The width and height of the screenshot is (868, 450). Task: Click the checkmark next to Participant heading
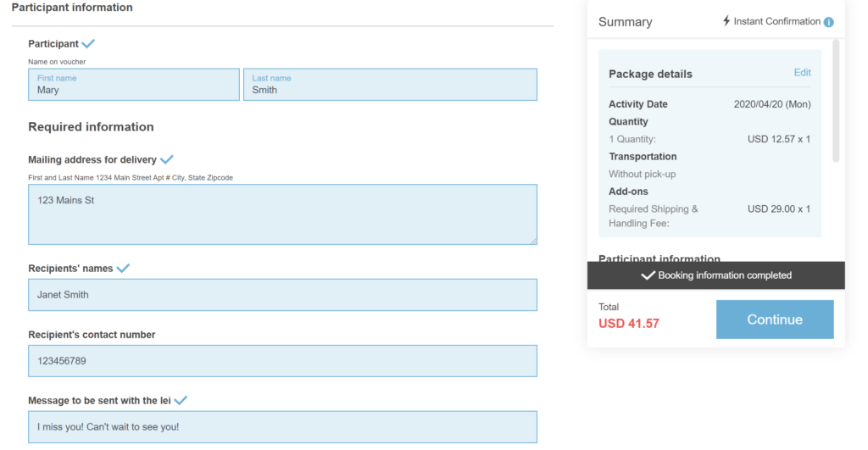pos(88,43)
